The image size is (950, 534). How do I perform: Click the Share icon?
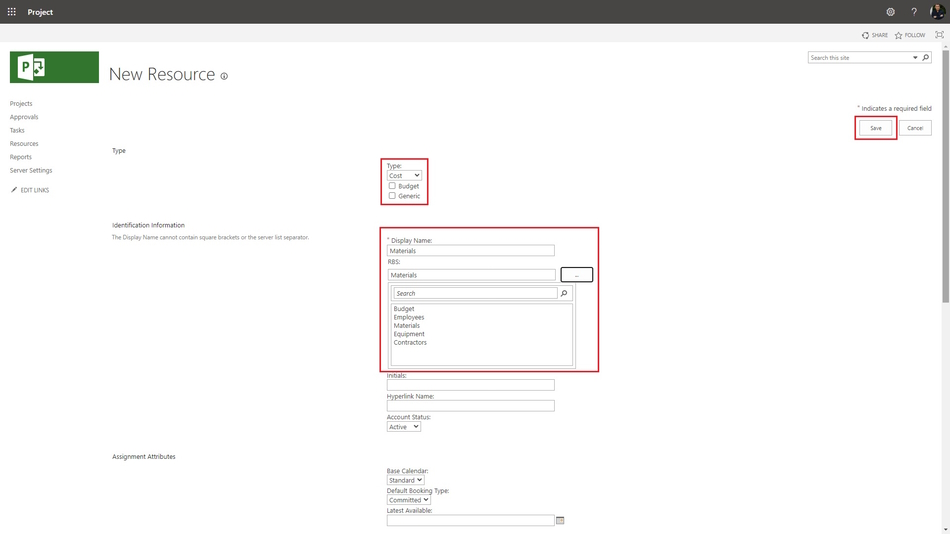(865, 35)
